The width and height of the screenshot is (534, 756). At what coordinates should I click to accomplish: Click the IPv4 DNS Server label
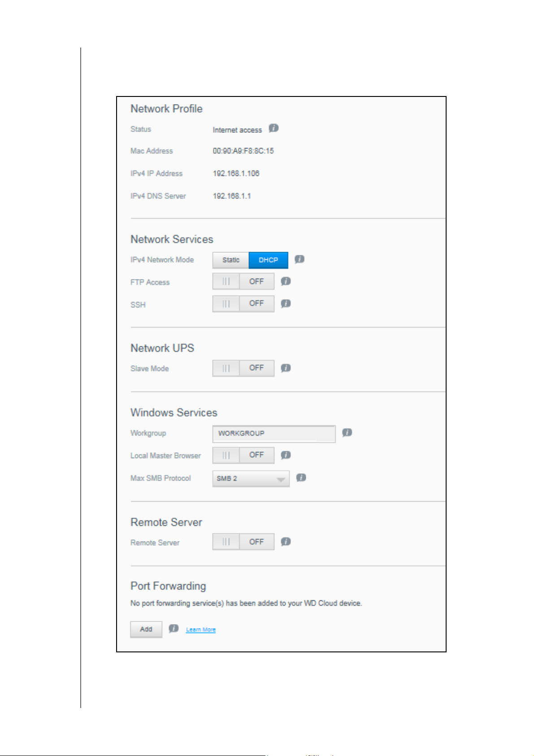[x=158, y=196]
